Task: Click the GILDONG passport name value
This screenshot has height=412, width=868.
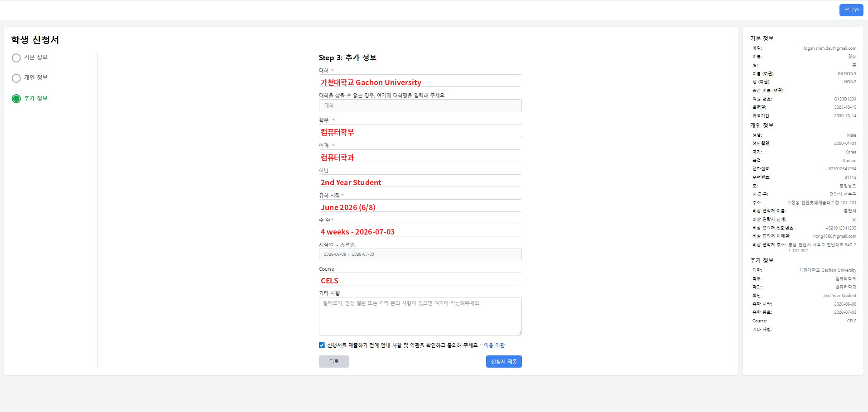Action: pyautogui.click(x=847, y=74)
